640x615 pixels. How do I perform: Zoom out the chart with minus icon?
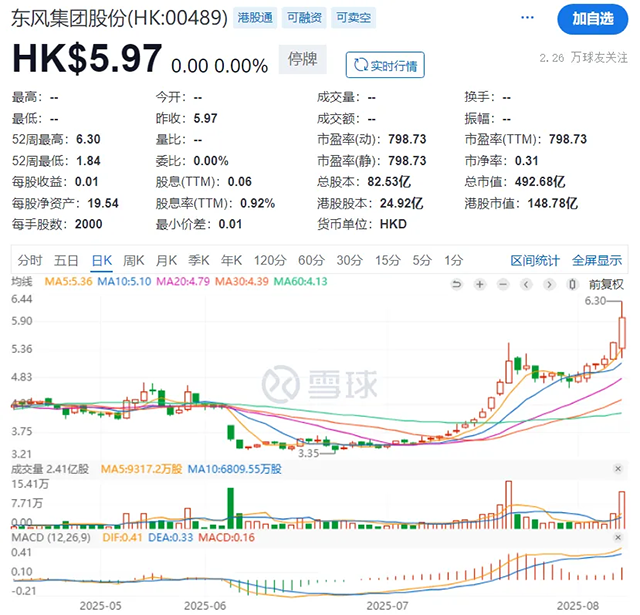tap(503, 284)
